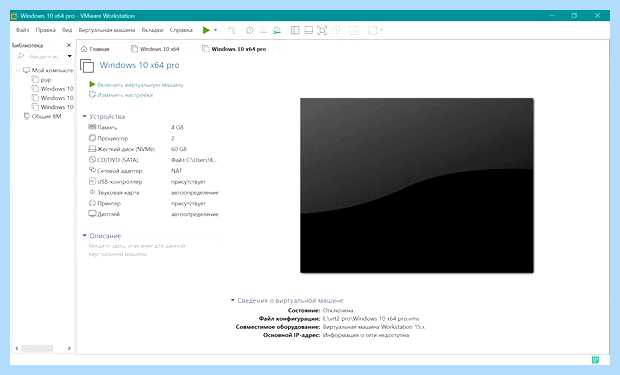620x375 pixels.
Task: Click the large VM icon beside the title
Action: 87,66
